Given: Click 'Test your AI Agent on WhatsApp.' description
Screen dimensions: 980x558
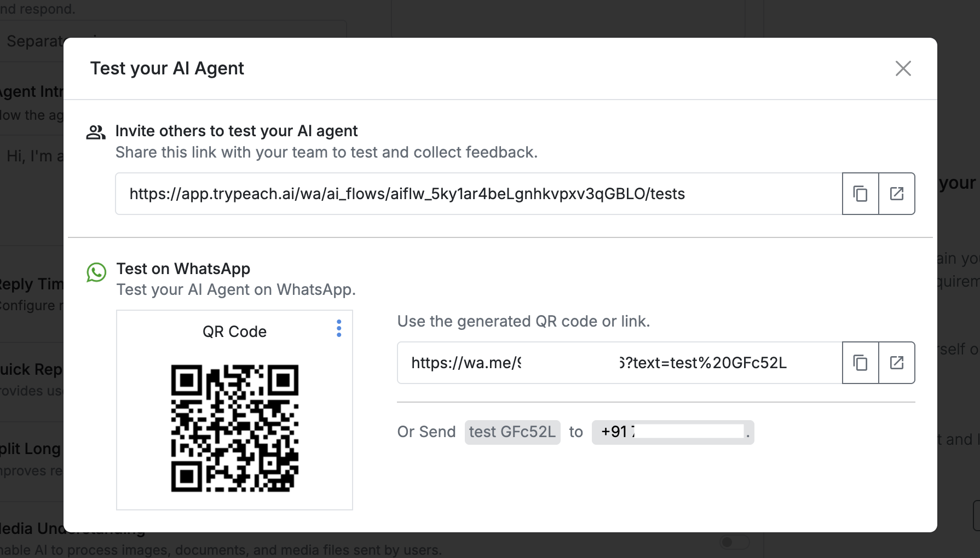Looking at the screenshot, I should pos(236,289).
